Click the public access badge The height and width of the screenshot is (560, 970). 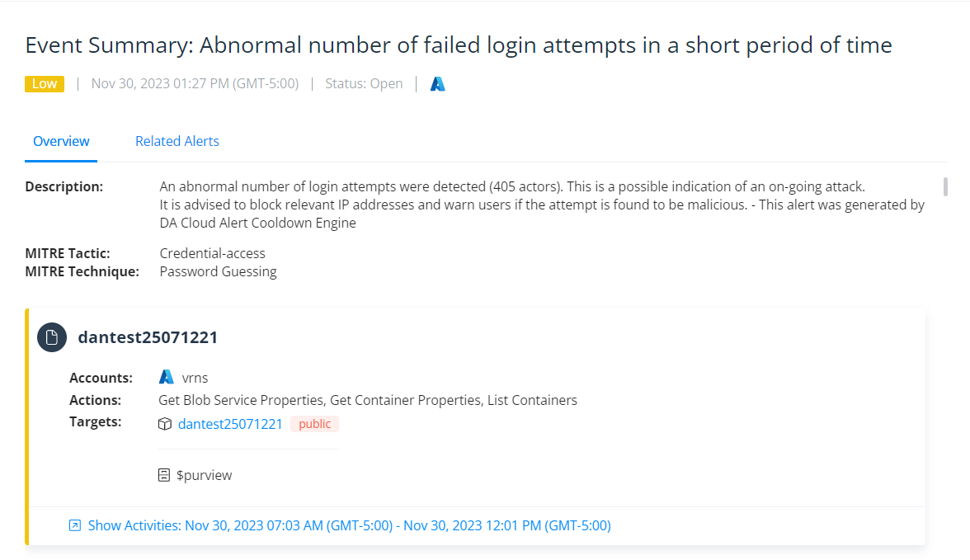[314, 424]
